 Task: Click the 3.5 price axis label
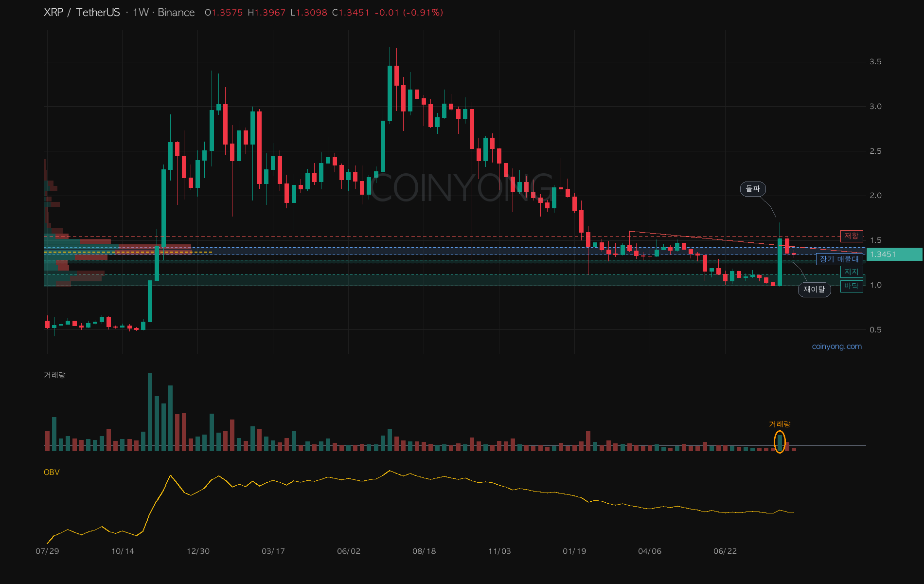tap(875, 61)
